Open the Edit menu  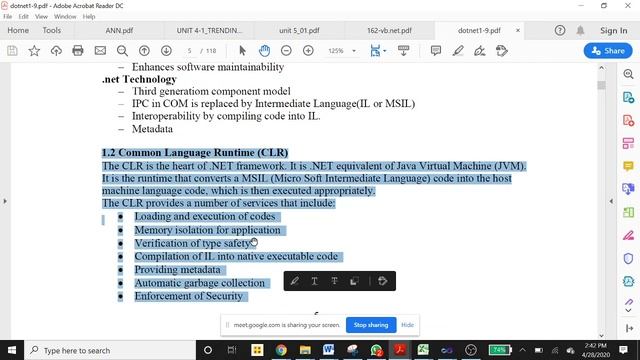point(23,16)
